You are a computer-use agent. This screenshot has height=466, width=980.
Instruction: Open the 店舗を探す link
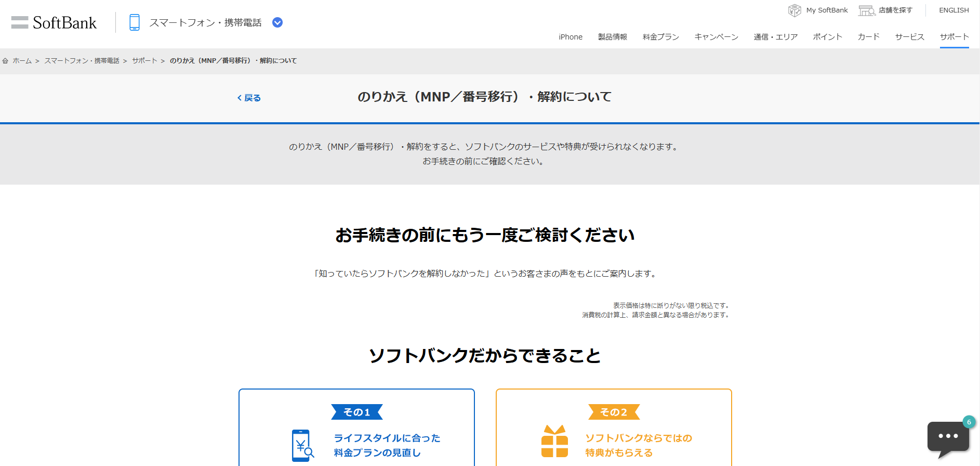(895, 10)
